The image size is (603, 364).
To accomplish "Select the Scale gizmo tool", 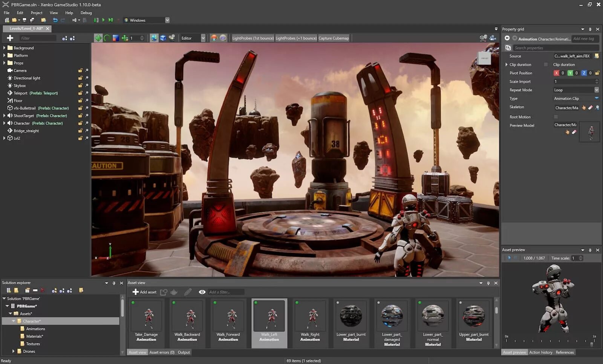I will point(116,38).
